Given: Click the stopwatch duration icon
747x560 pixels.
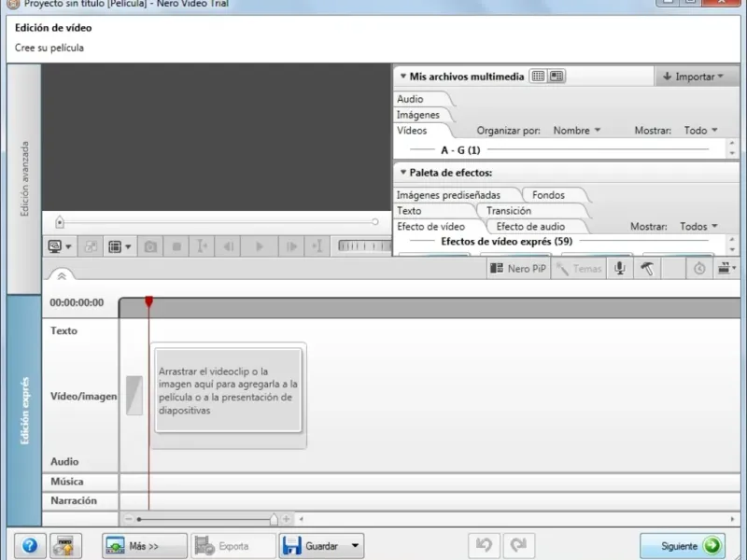Looking at the screenshot, I should pyautogui.click(x=699, y=269).
